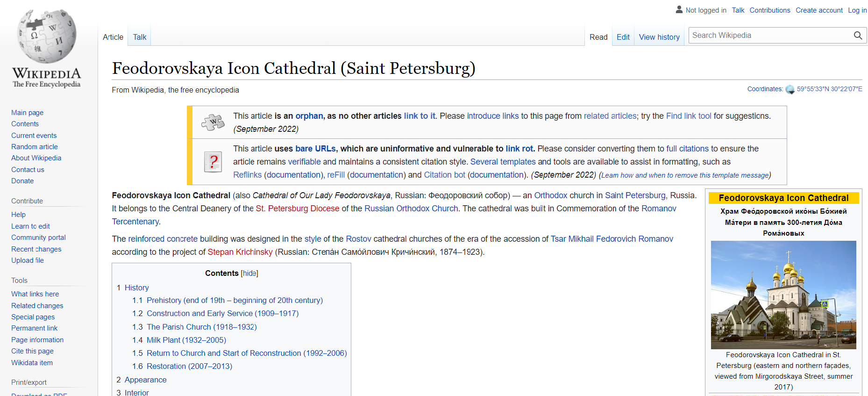This screenshot has height=396, width=868.
Task: Open Tsar Mikhail Fedorovich Romanov link
Action: coord(612,239)
